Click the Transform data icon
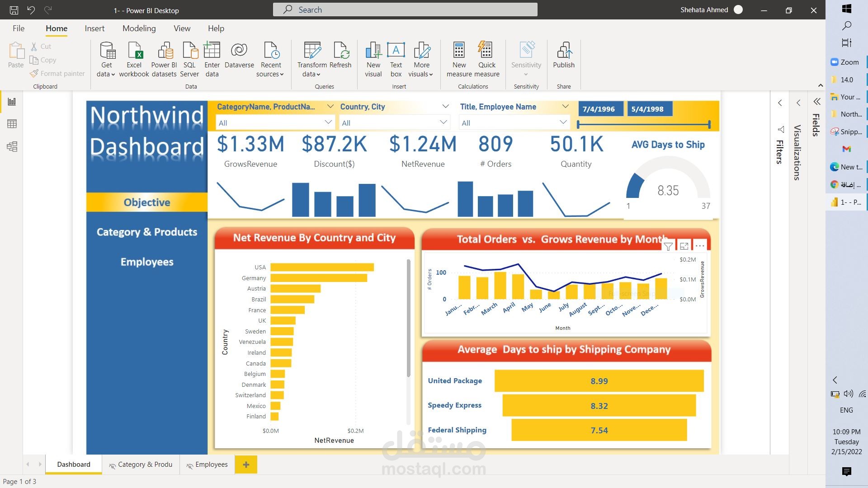 312,51
